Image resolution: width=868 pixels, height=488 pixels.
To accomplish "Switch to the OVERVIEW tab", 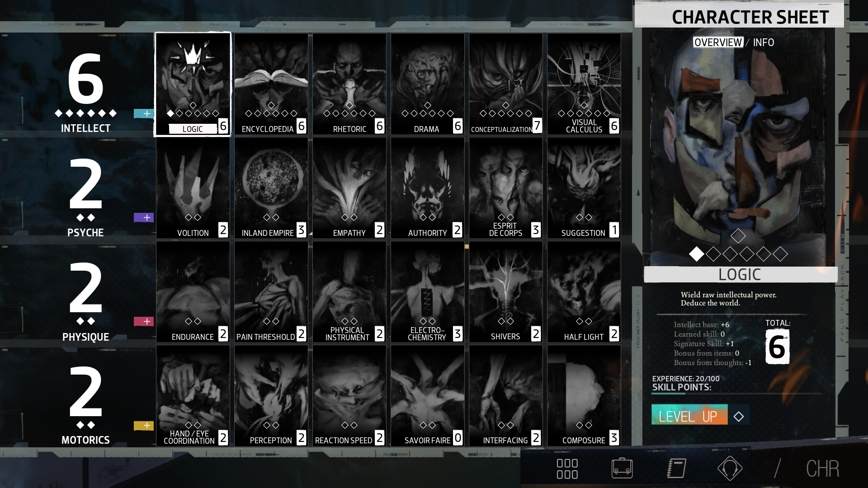I will 718,42.
